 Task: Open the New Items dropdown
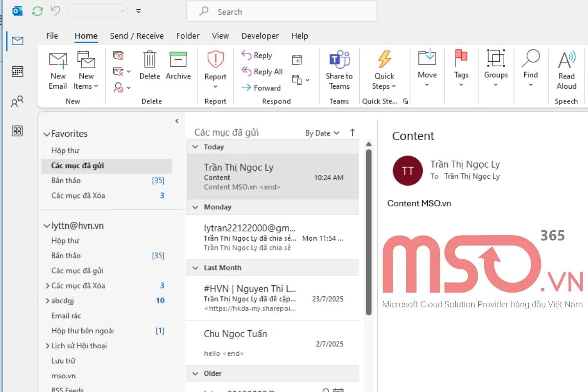[86, 74]
